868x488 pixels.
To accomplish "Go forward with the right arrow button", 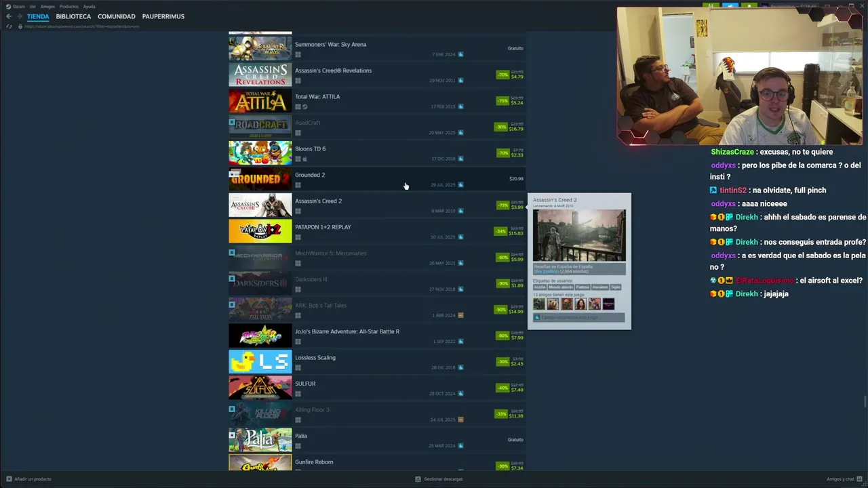I will pyautogui.click(x=19, y=16).
